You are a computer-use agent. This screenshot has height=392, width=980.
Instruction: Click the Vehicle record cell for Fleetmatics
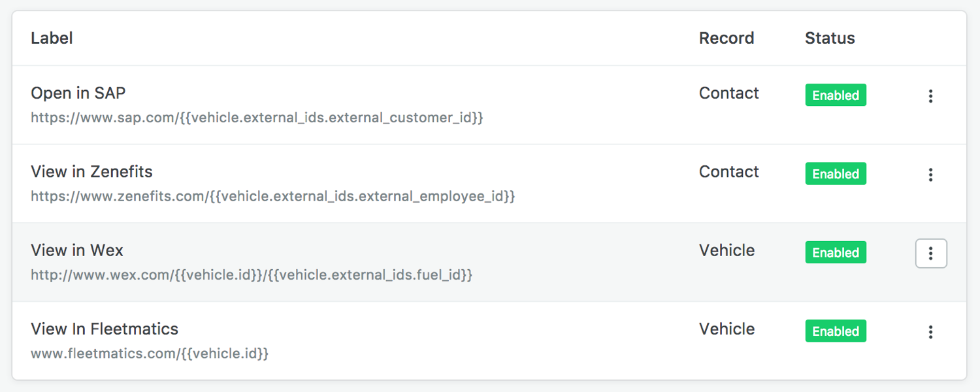pos(727,329)
